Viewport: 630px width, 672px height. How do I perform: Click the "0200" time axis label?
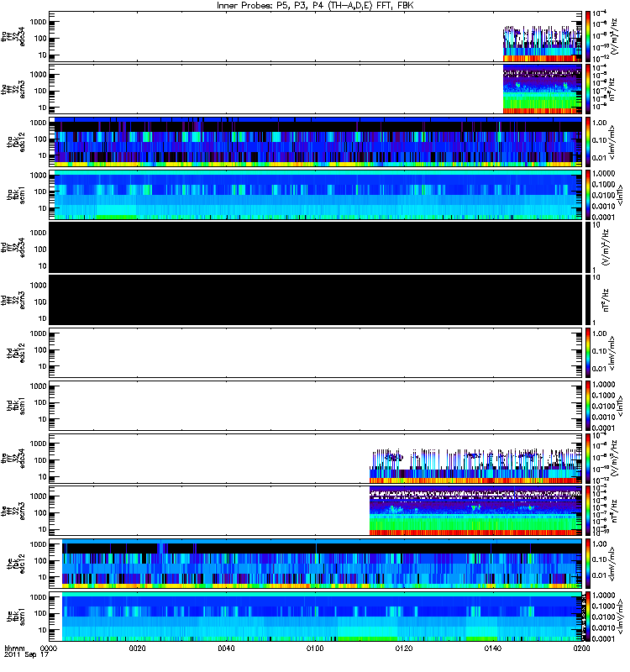click(581, 648)
